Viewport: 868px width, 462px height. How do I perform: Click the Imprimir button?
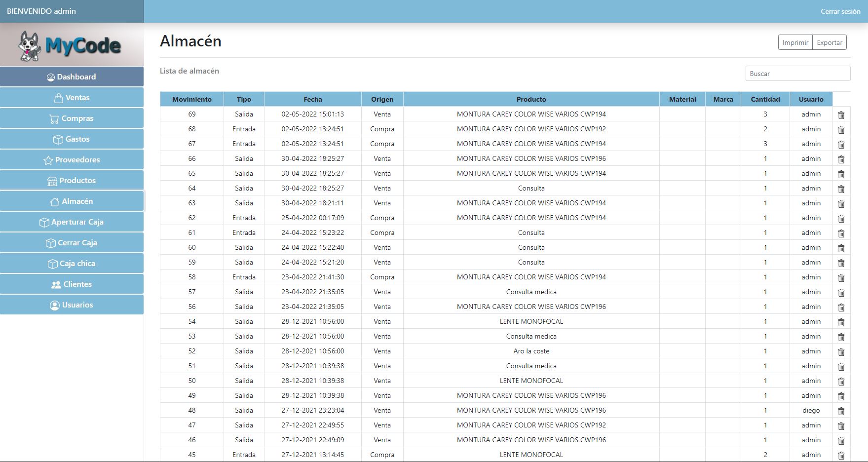pyautogui.click(x=795, y=42)
